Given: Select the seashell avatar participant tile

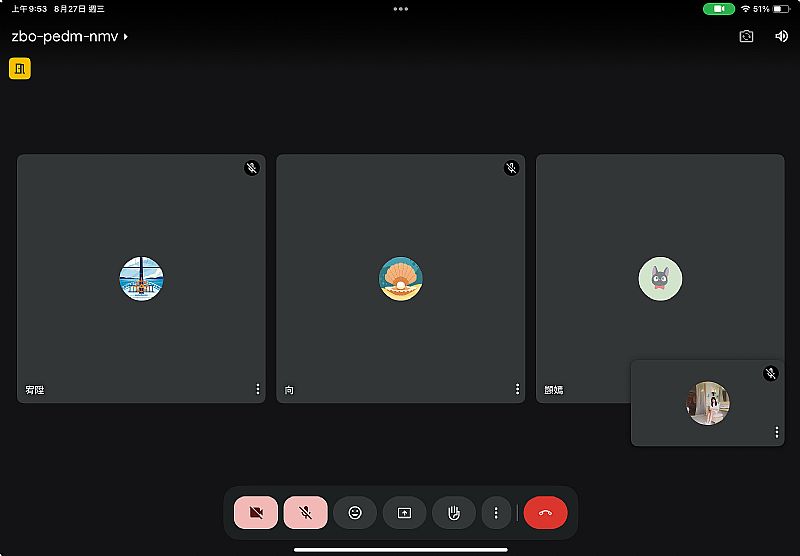Looking at the screenshot, I should coord(400,278).
